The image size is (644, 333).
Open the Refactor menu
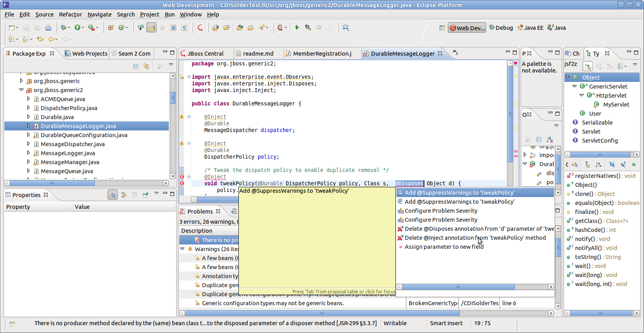70,14
